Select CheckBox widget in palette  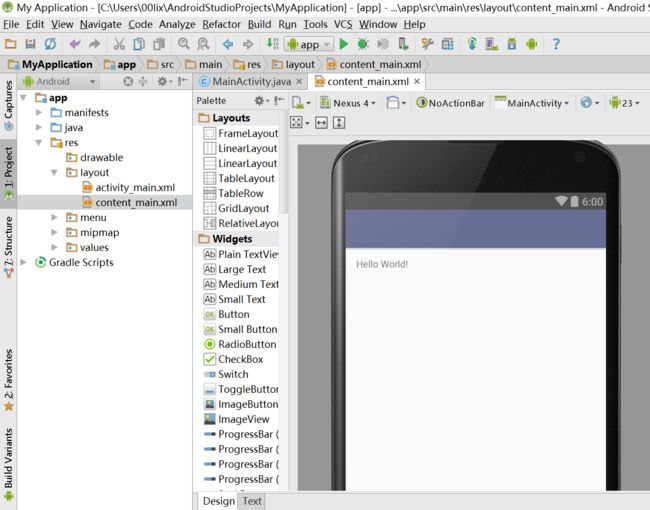click(x=234, y=359)
